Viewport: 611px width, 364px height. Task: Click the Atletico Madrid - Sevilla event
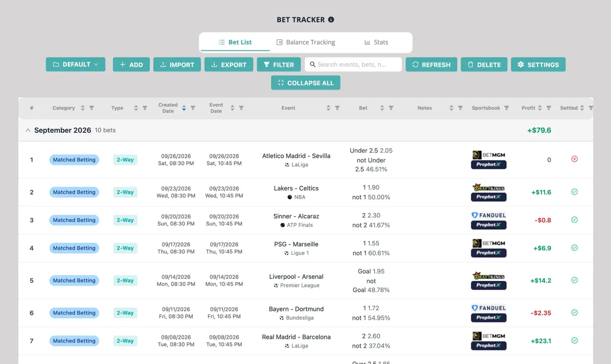[296, 156]
